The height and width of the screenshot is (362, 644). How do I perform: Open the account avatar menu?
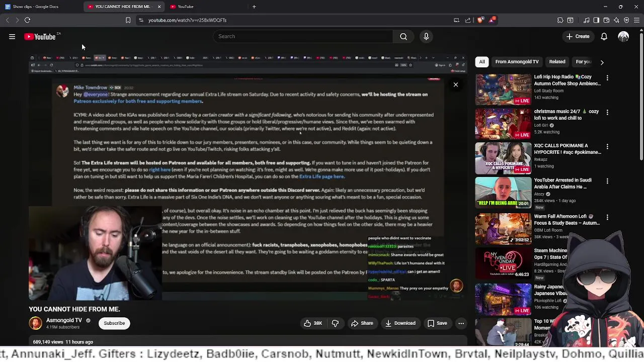click(623, 36)
